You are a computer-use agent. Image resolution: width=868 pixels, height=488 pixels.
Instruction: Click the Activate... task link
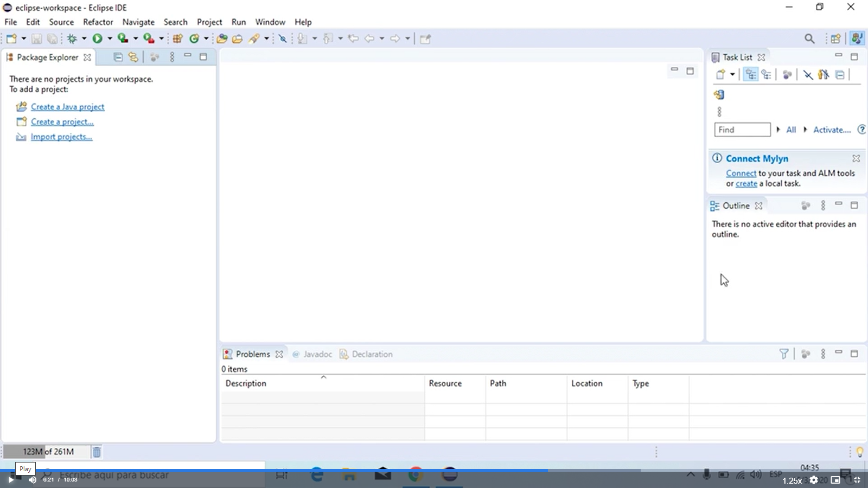(x=832, y=130)
